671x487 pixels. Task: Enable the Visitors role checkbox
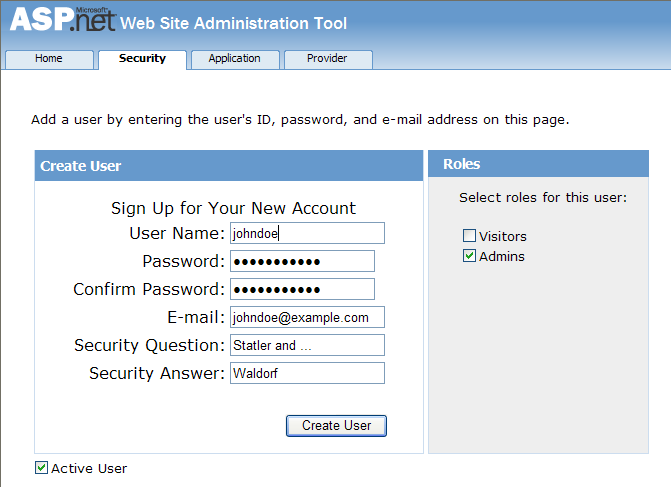469,237
